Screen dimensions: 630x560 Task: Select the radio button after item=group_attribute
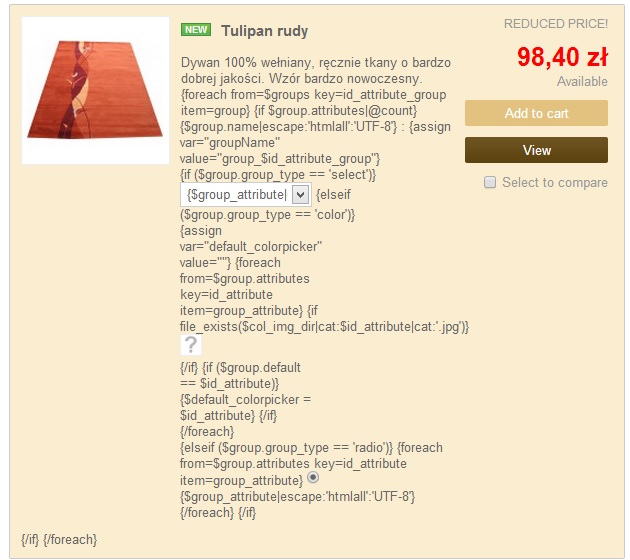pos(313,477)
